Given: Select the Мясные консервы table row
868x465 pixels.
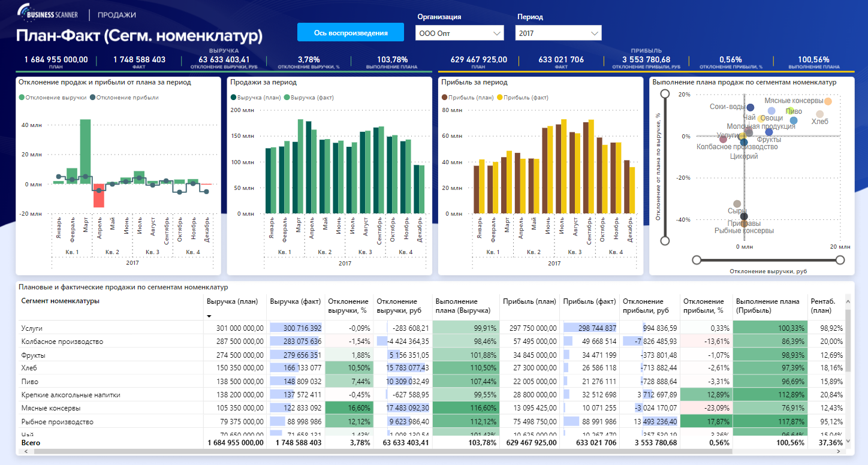Looking at the screenshot, I should [x=431, y=408].
